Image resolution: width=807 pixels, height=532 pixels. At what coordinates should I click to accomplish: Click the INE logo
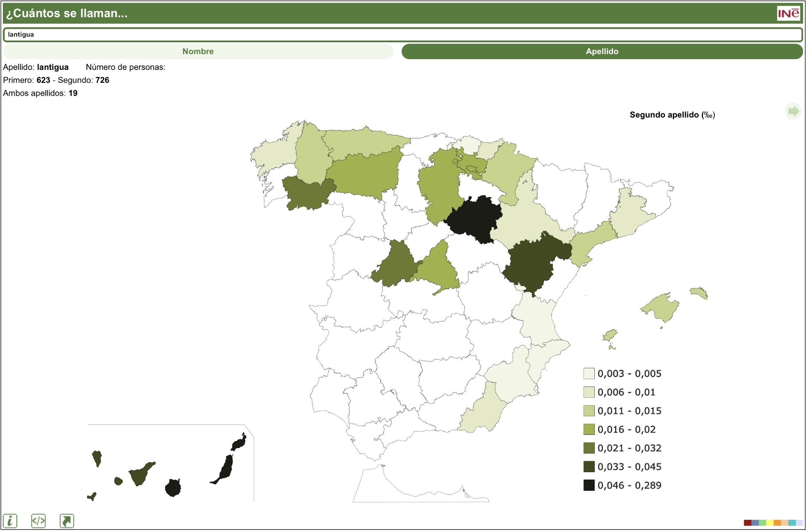[x=788, y=14]
